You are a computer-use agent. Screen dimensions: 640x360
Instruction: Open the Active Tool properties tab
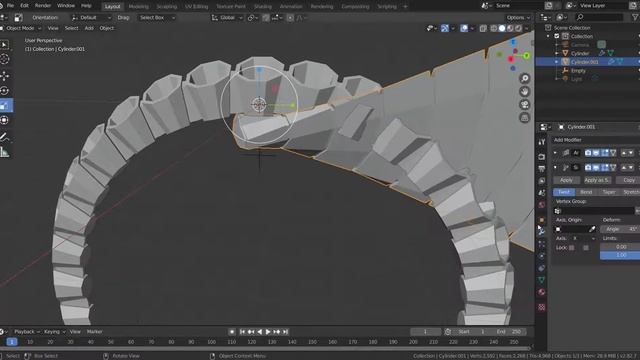pyautogui.click(x=542, y=142)
